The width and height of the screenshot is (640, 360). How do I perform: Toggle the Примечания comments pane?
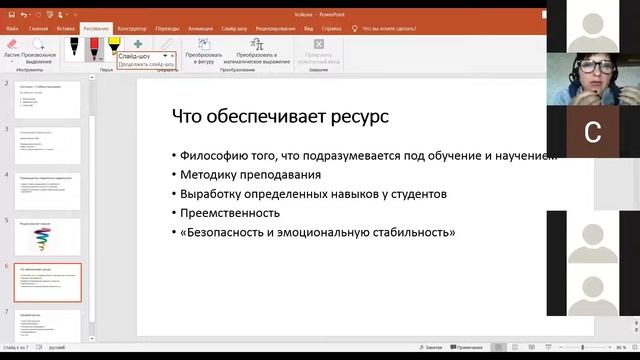tap(466, 347)
